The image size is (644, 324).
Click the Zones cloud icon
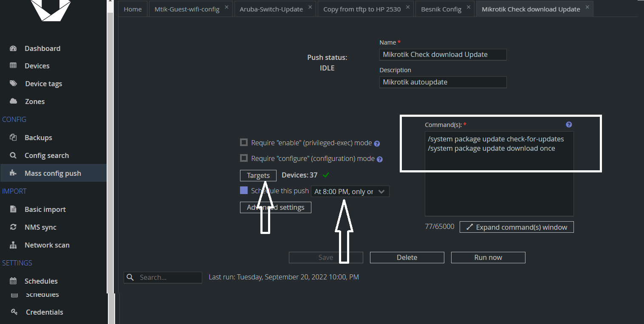click(13, 101)
